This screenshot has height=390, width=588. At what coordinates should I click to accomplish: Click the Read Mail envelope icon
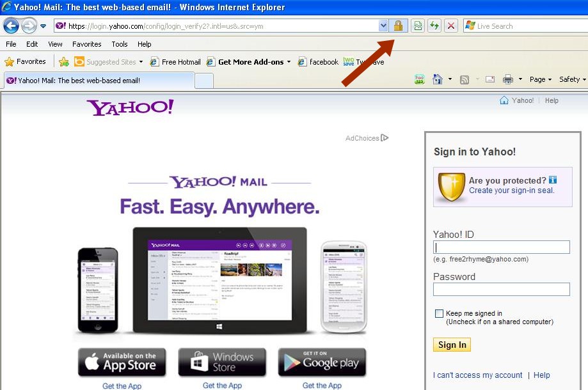pyautogui.click(x=489, y=79)
